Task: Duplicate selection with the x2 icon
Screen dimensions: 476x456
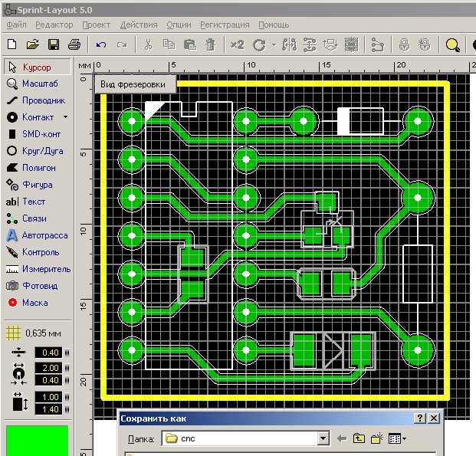Action: [237, 44]
